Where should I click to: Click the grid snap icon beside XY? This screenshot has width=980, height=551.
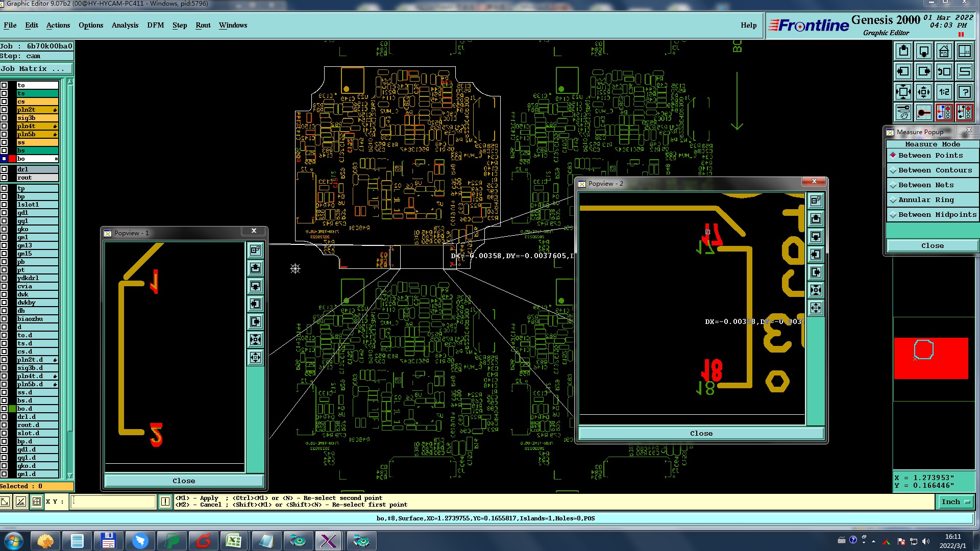(x=37, y=502)
